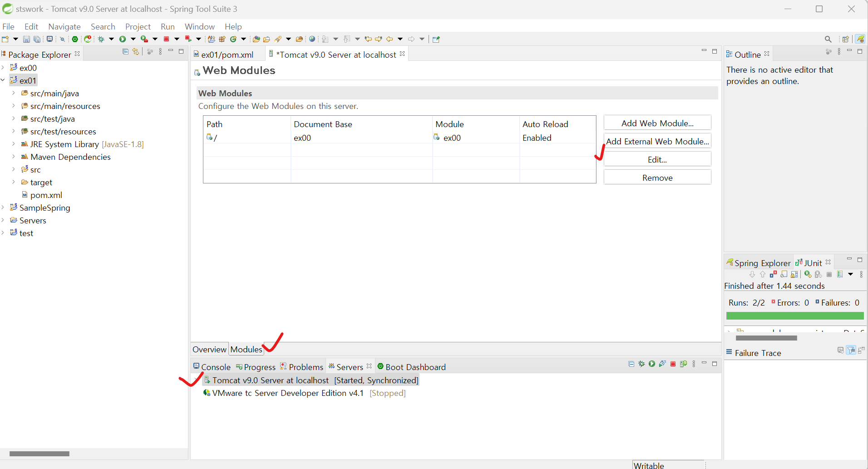Open dropdown arrow next to New icon
This screenshot has height=469, width=868.
click(15, 39)
